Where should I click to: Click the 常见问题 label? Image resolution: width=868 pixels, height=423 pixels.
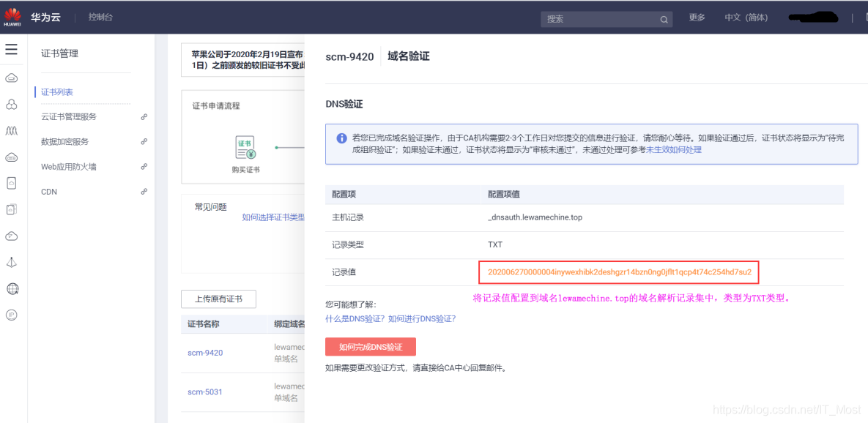[x=210, y=207]
